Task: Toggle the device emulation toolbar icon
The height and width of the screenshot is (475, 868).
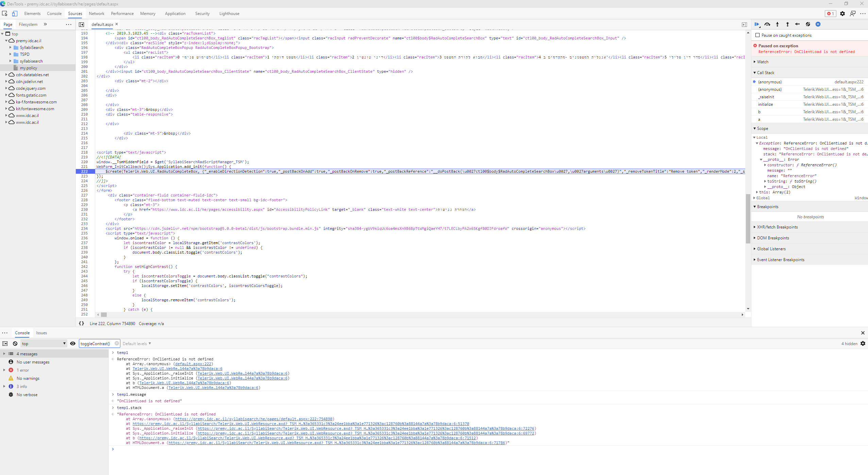Action: point(15,14)
